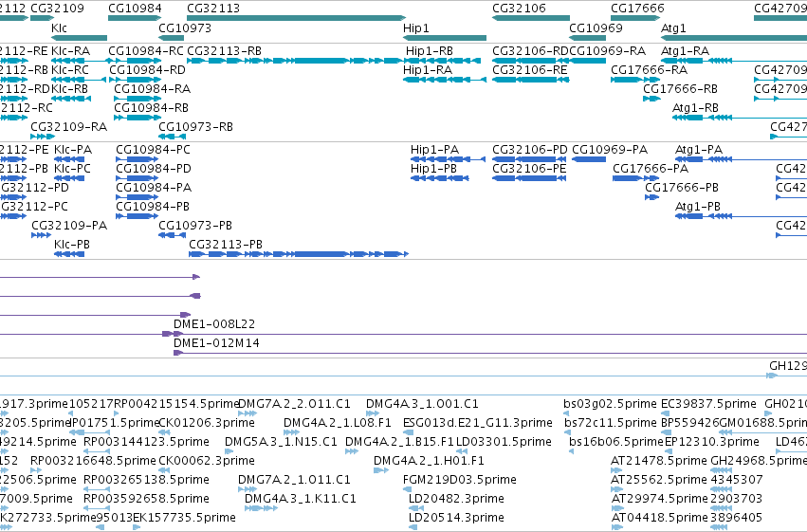The height and width of the screenshot is (532, 807).
Task: Select the CG32106 gene label
Action: tap(519, 9)
